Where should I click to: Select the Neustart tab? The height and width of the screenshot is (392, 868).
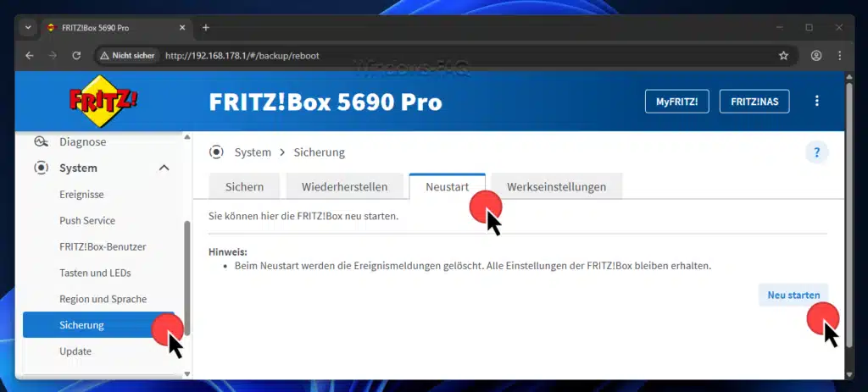(x=448, y=187)
